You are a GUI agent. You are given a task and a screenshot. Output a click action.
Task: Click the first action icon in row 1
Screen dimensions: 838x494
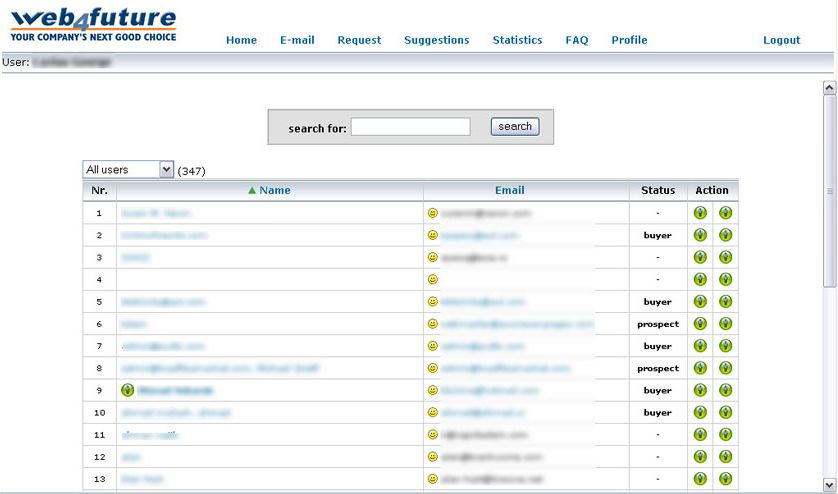(x=700, y=213)
